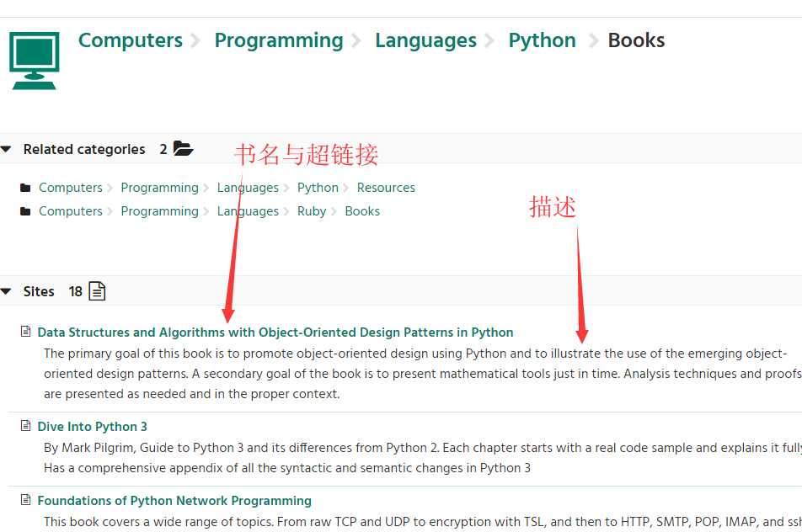Click the green computer monitor icon

coord(35,61)
